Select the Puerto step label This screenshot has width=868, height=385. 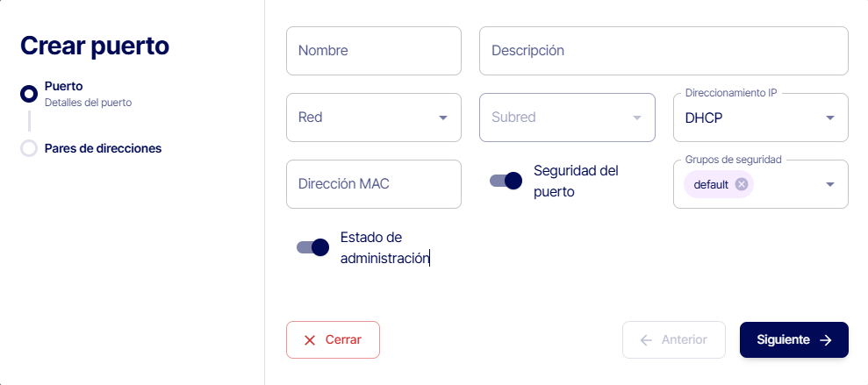point(64,86)
